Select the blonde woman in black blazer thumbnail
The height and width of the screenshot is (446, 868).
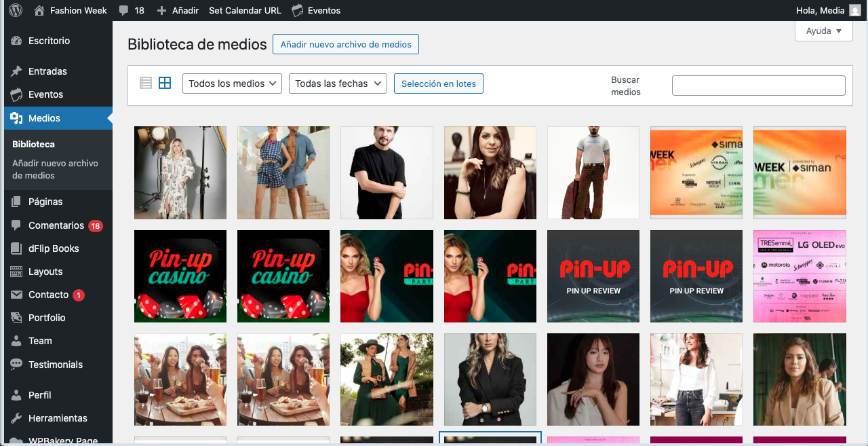click(490, 379)
